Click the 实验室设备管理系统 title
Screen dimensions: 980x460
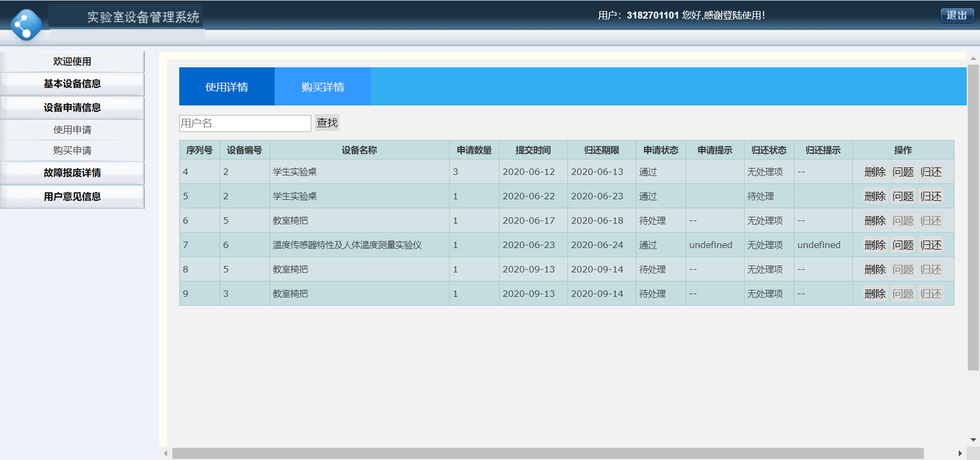point(143,17)
